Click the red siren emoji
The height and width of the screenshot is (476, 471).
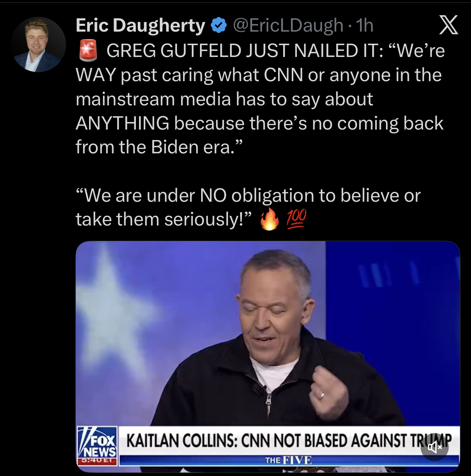pyautogui.click(x=88, y=51)
